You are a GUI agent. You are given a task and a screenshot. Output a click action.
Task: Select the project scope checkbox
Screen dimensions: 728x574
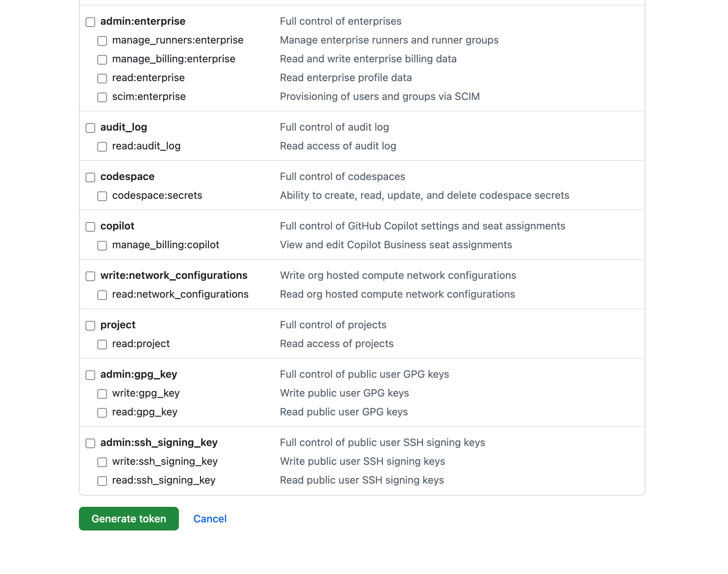[x=90, y=326]
